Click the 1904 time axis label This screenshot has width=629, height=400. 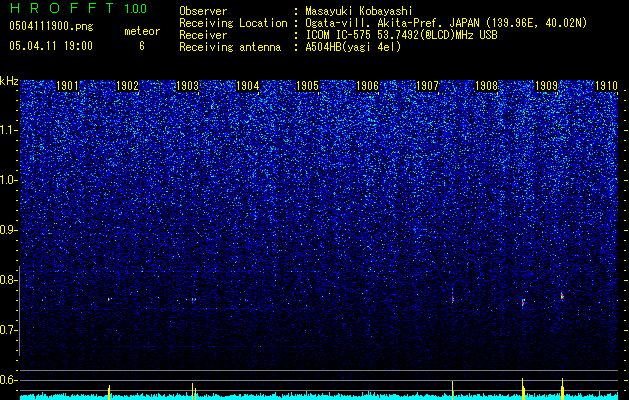248,86
